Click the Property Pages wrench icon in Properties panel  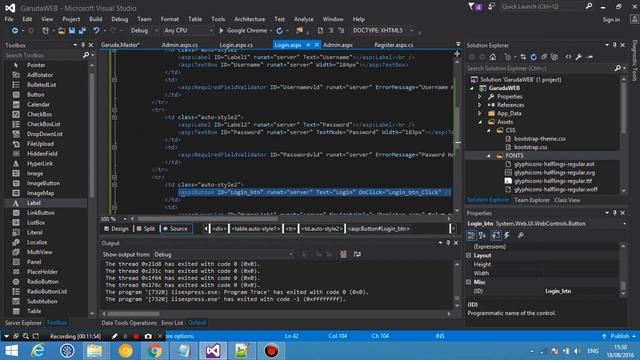pos(521,235)
